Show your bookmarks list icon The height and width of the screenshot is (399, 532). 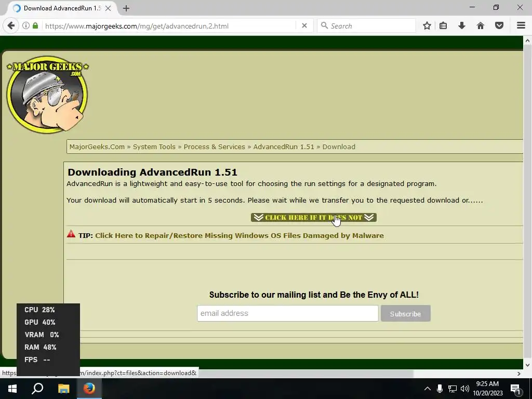[x=443, y=26]
